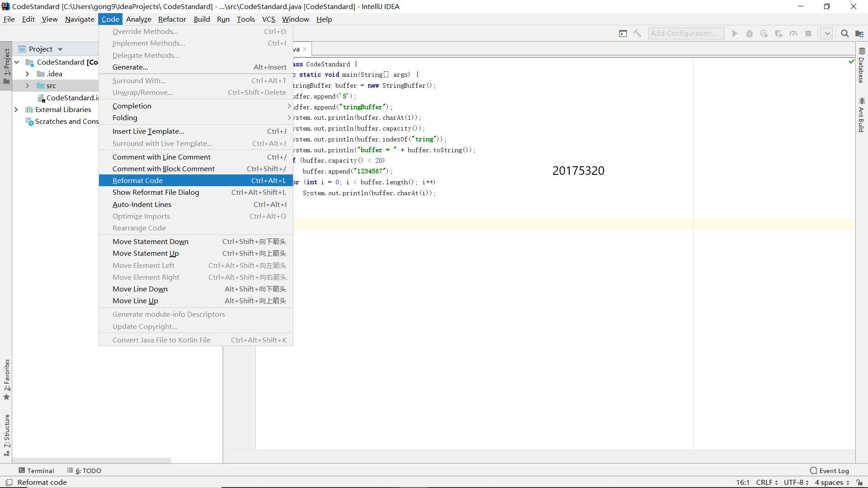Open the Run menu

223,19
